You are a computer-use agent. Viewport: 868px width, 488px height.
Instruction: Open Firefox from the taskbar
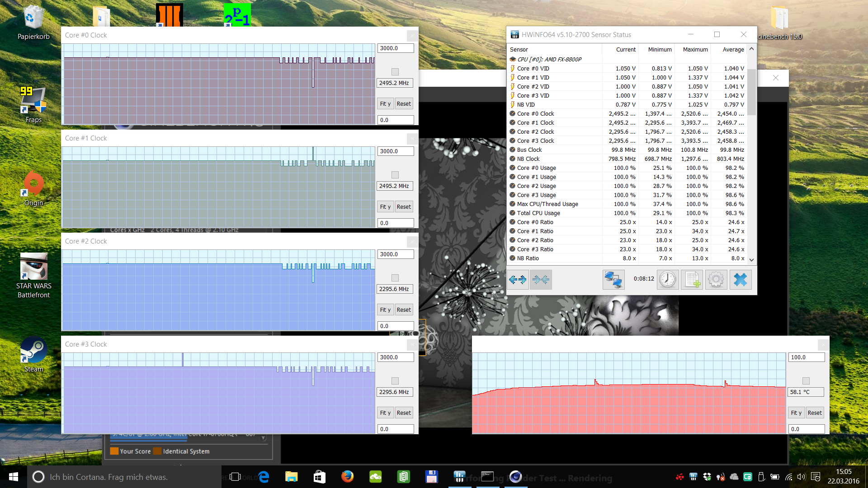[348, 477]
